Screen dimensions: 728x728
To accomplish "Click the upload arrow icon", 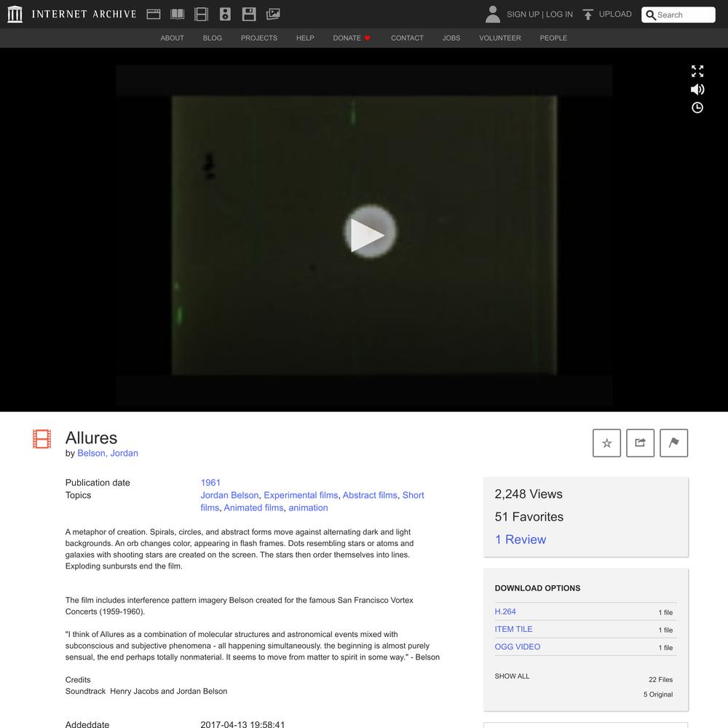I will (587, 15).
